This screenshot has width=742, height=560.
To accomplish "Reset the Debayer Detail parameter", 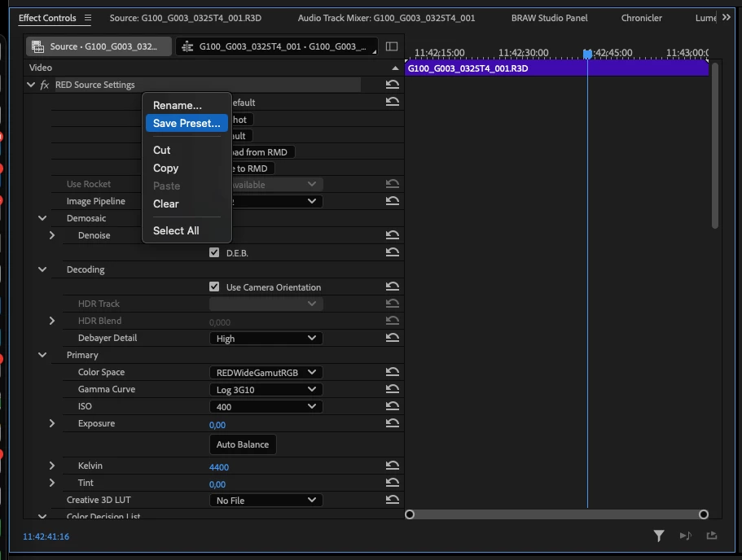I will (393, 337).
